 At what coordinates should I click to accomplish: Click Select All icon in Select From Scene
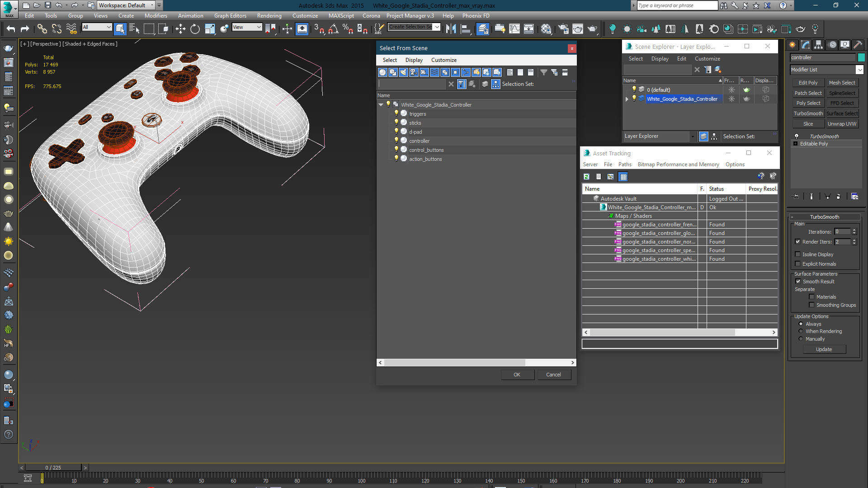[510, 72]
